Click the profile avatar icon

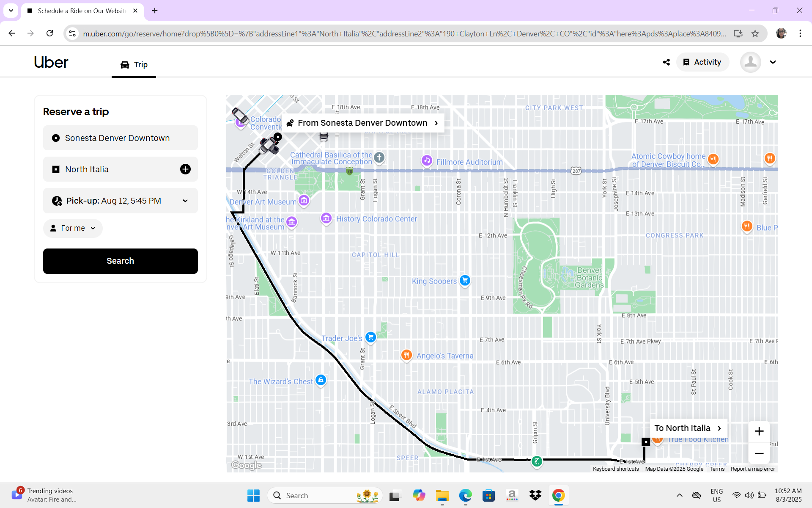click(x=750, y=62)
